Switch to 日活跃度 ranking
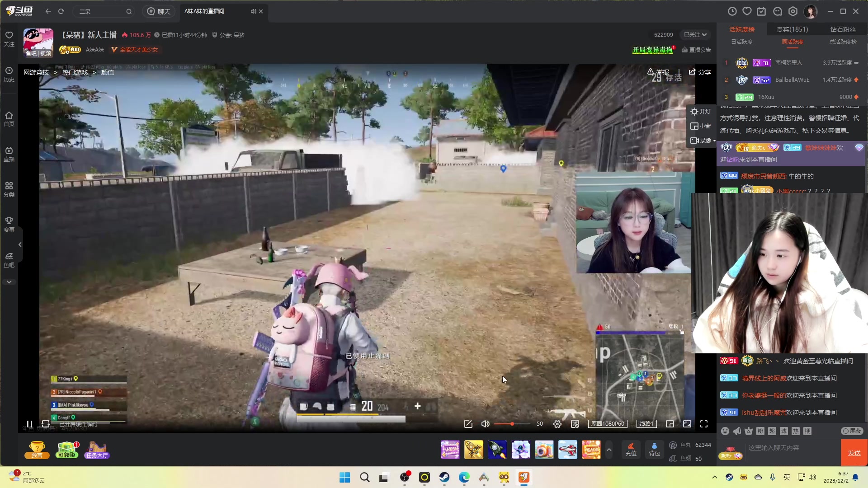Viewport: 868px width, 488px height. 742,42
